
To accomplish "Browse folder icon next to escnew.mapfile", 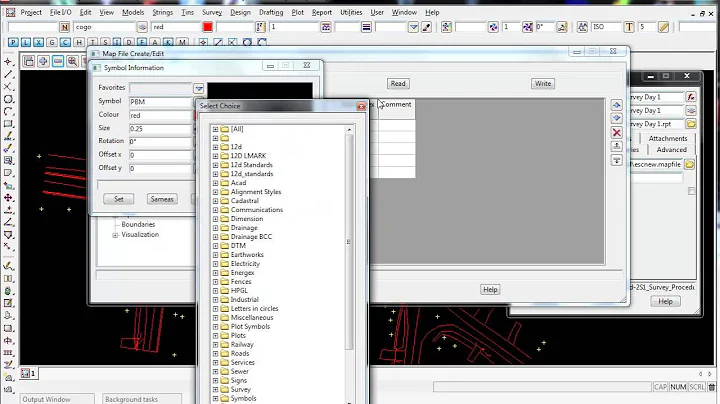I will tap(690, 164).
